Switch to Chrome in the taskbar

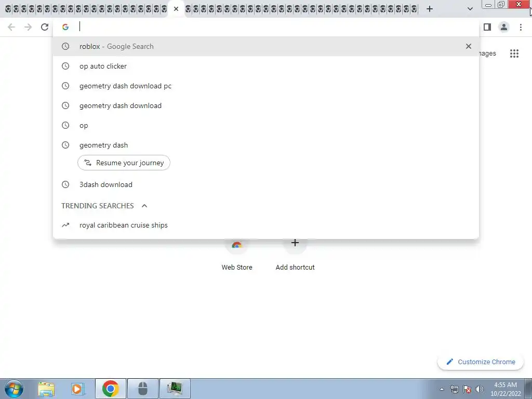110,389
